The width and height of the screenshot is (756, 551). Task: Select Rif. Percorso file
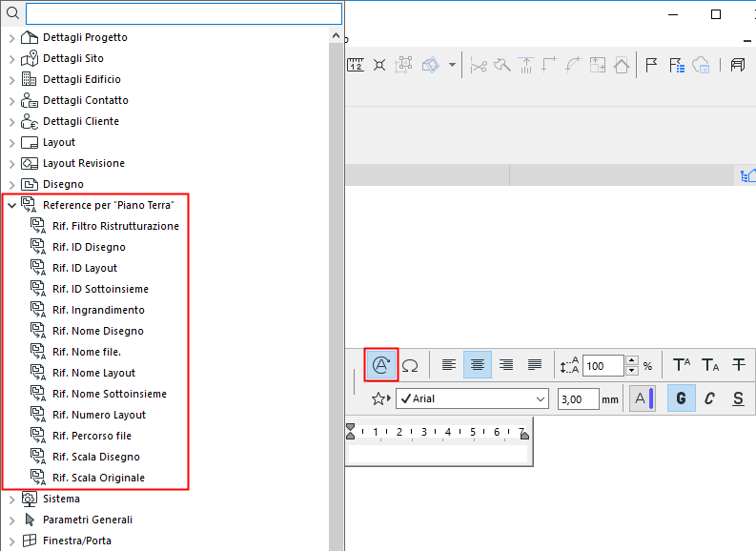pyautogui.click(x=92, y=436)
